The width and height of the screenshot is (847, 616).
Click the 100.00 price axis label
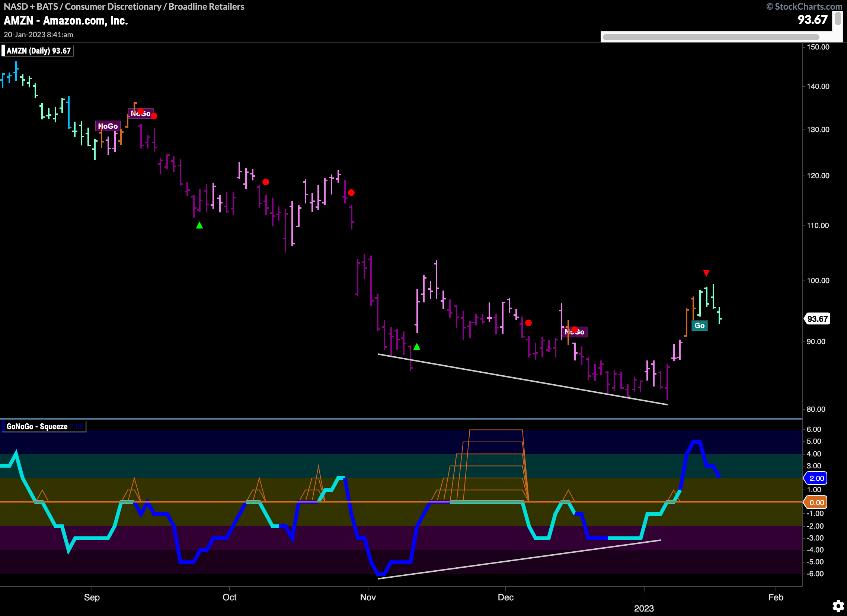[x=818, y=280]
